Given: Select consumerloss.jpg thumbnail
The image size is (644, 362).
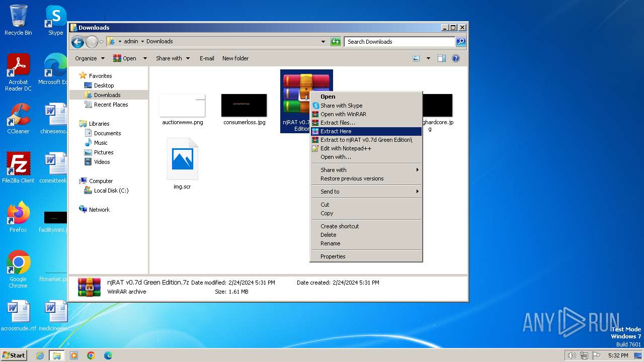Looking at the screenshot, I should coord(245,109).
